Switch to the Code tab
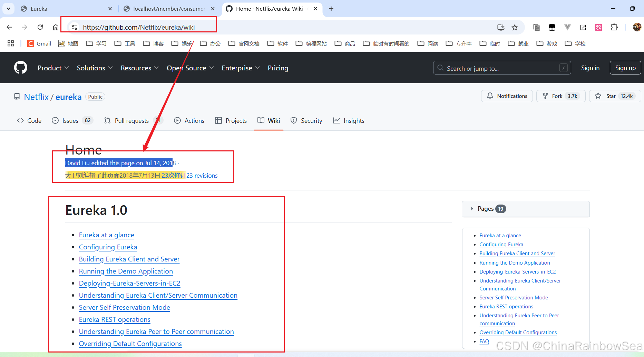 29,120
